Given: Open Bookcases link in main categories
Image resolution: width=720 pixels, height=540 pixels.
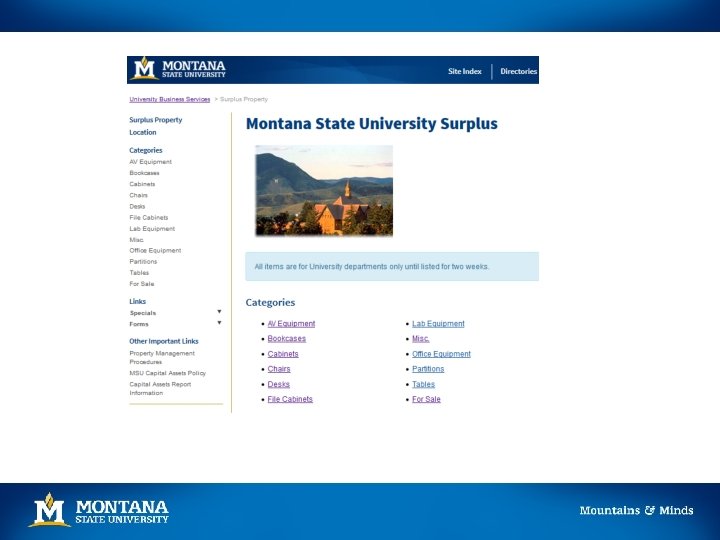Looking at the screenshot, I should [287, 338].
